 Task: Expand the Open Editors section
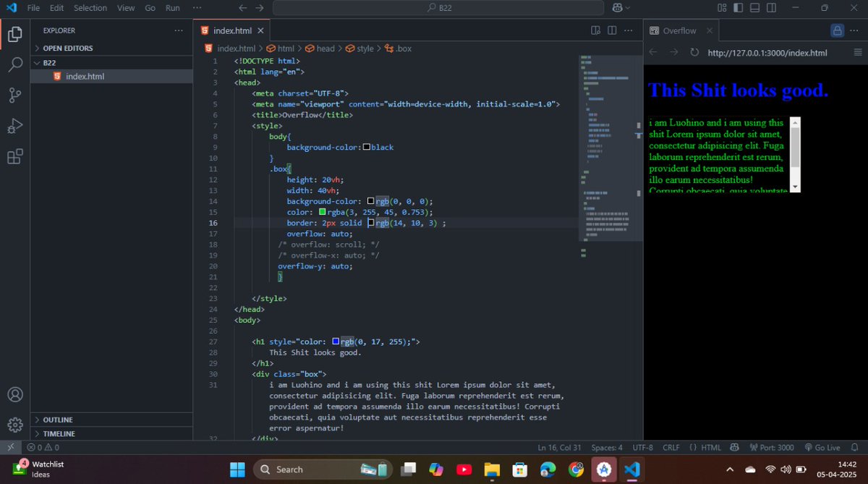(111, 48)
